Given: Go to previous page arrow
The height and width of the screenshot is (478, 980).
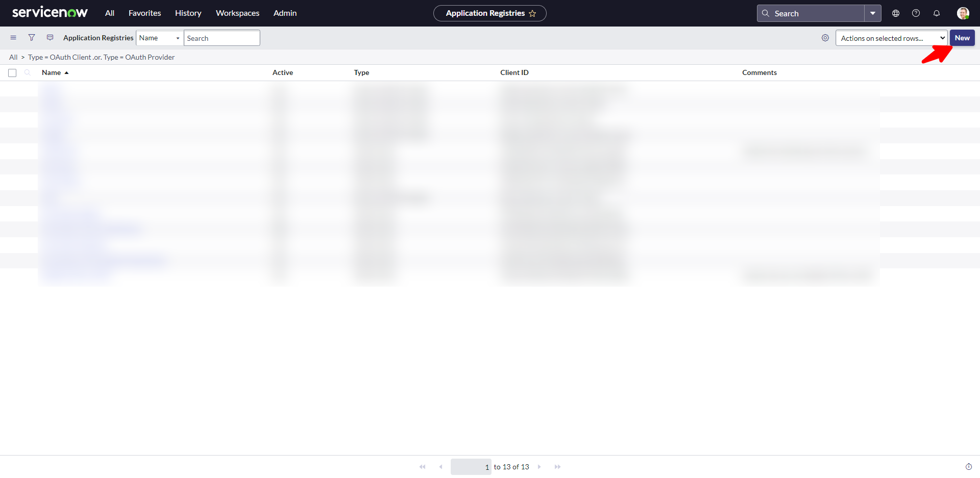Looking at the screenshot, I should (x=440, y=467).
